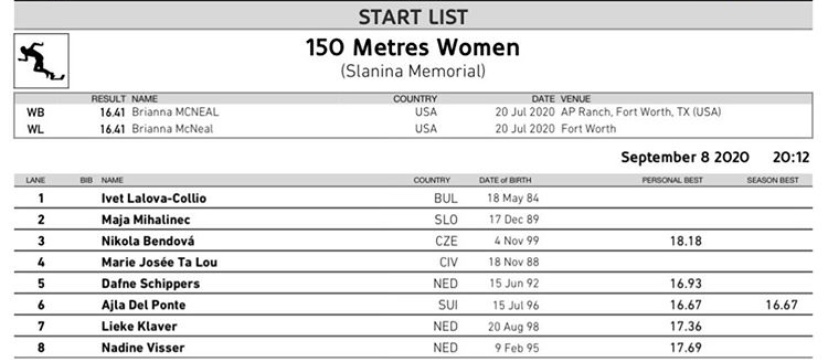Select the 20:12 start time
The height and width of the screenshot is (360, 828).
click(x=791, y=157)
